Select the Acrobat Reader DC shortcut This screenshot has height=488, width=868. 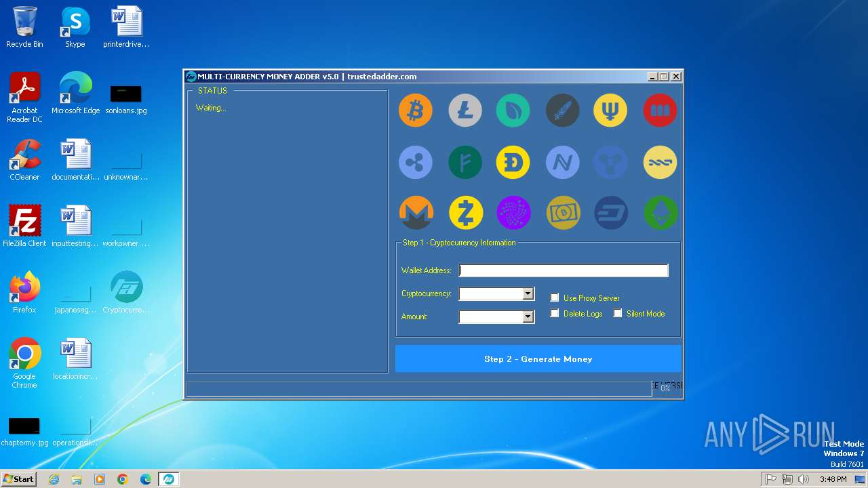tap(24, 98)
